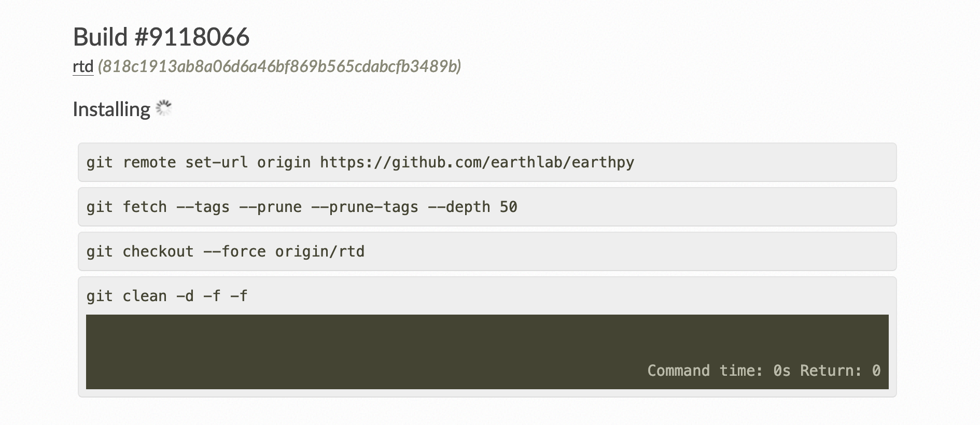Screen dimensions: 980x425
Task: Expand the git remote set-url command block
Action: 487,162
